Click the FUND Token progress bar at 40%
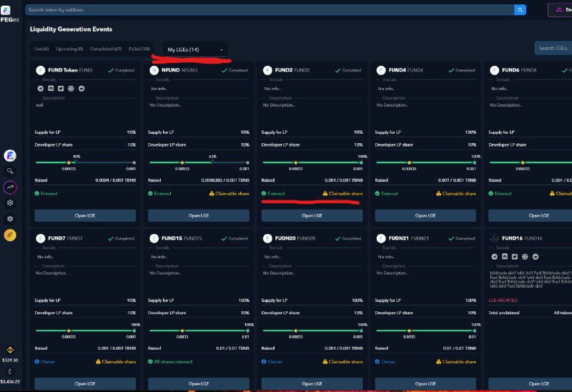Viewport: 572px width, 392px height. coord(85,162)
